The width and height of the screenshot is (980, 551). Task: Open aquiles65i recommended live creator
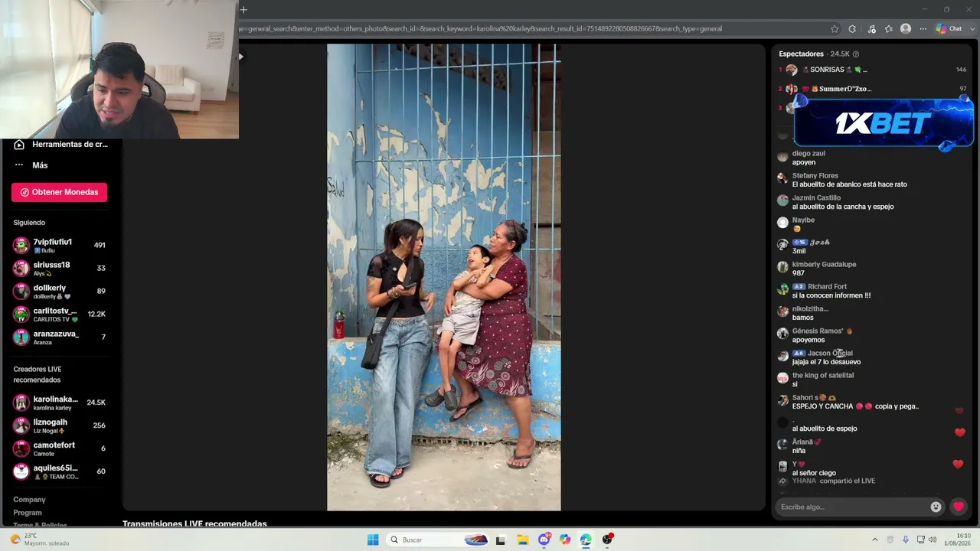tap(60, 471)
